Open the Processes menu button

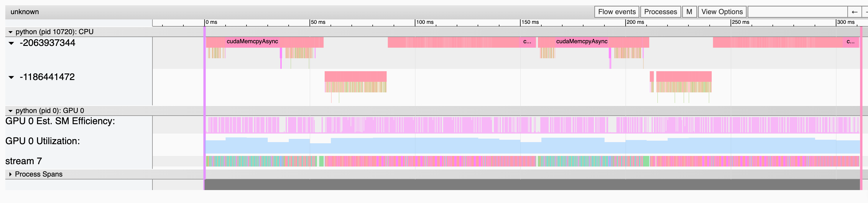click(x=660, y=12)
